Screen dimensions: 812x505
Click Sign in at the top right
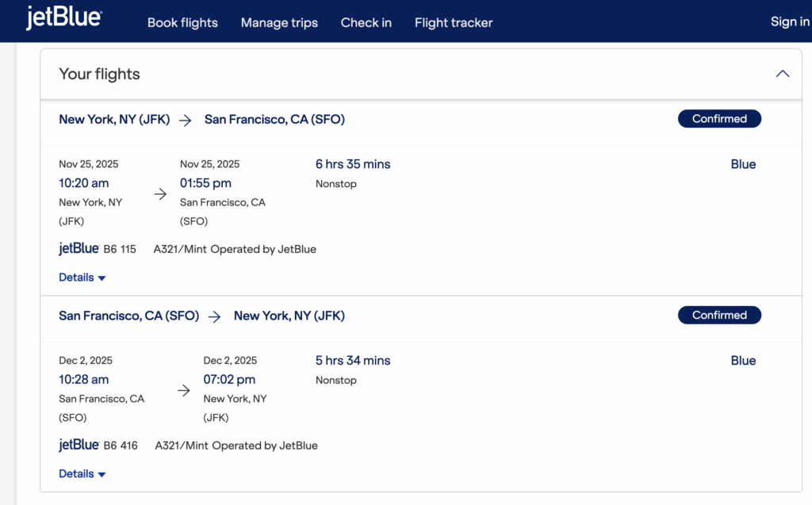[x=789, y=21]
